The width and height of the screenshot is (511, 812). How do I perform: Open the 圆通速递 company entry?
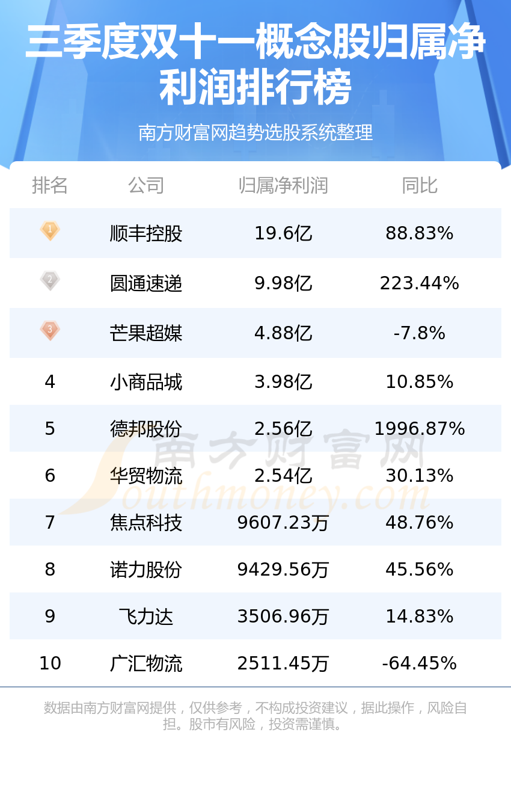[146, 283]
